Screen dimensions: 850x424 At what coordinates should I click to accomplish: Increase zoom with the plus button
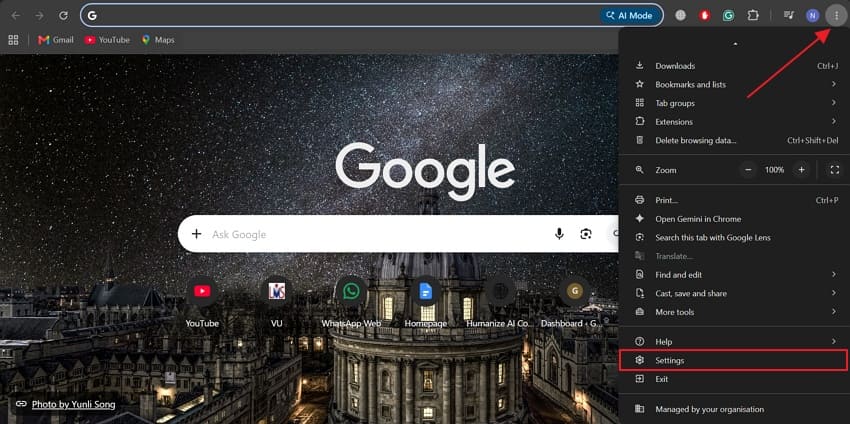[801, 170]
